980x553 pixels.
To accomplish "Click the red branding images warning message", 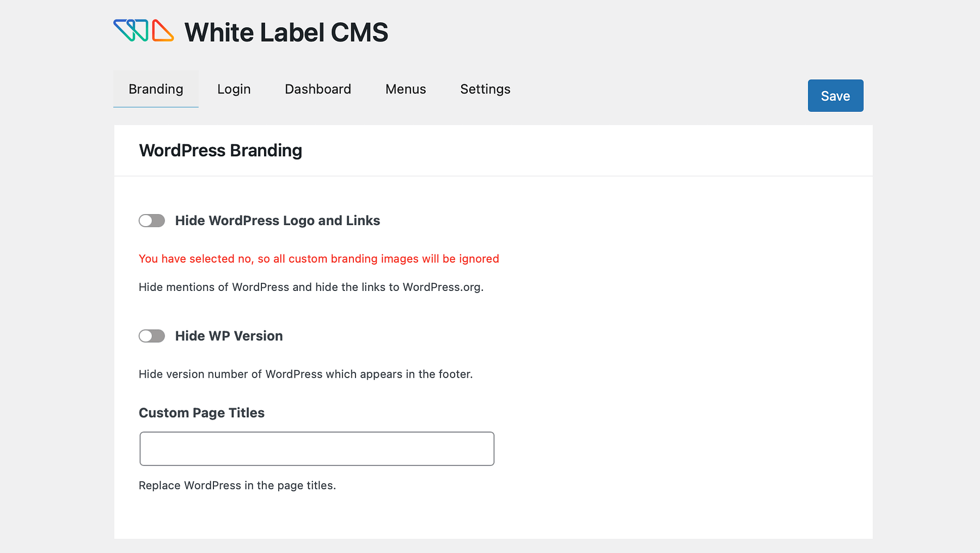I will (318, 259).
